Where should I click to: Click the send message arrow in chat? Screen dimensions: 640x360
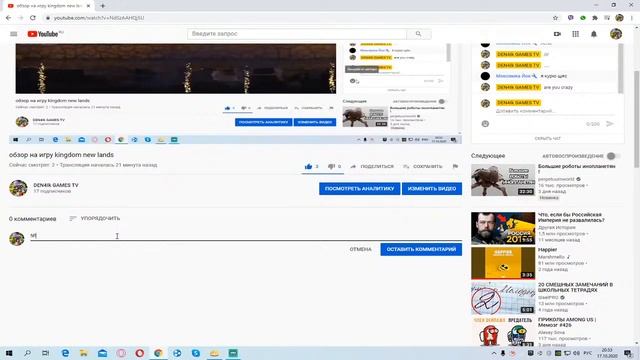[x=610, y=124]
